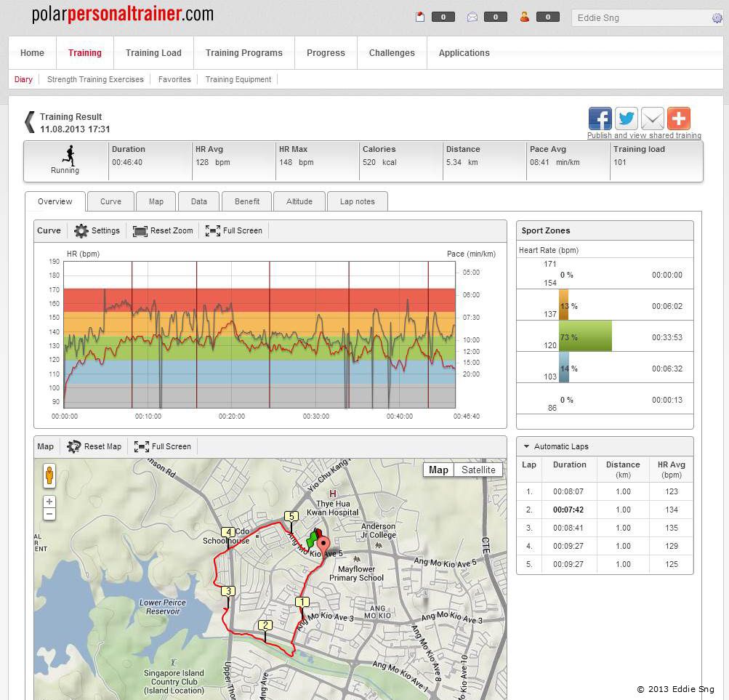Click the Street View pegman icon
Screen dimensions: 729x700
click(49, 476)
